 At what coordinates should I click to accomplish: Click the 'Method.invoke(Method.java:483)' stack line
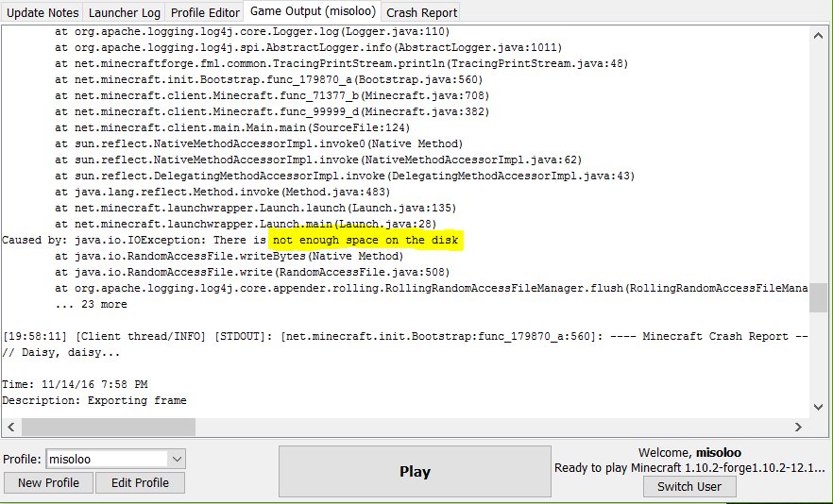(223, 193)
